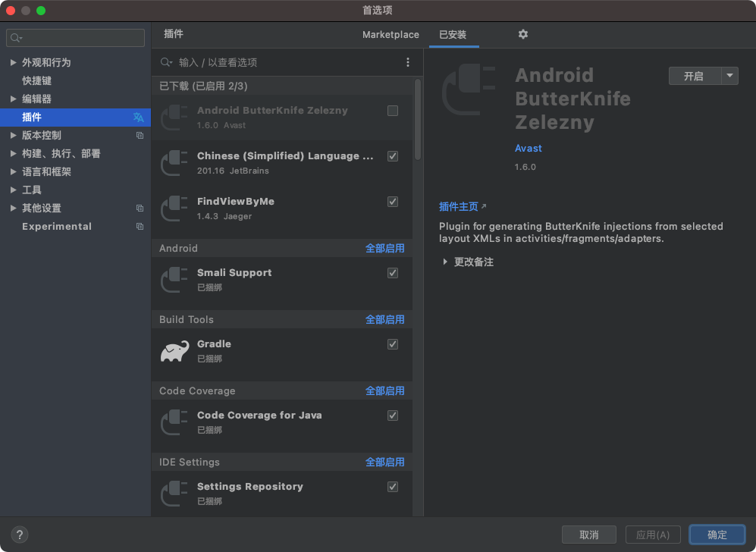Click the plugin search input field
This screenshot has width=756, height=552.
coord(265,62)
